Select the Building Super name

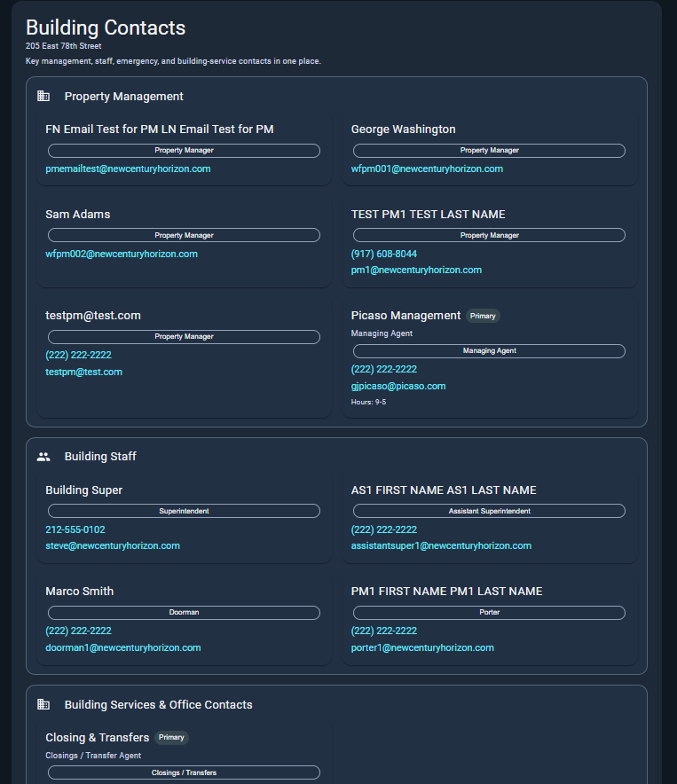click(83, 490)
